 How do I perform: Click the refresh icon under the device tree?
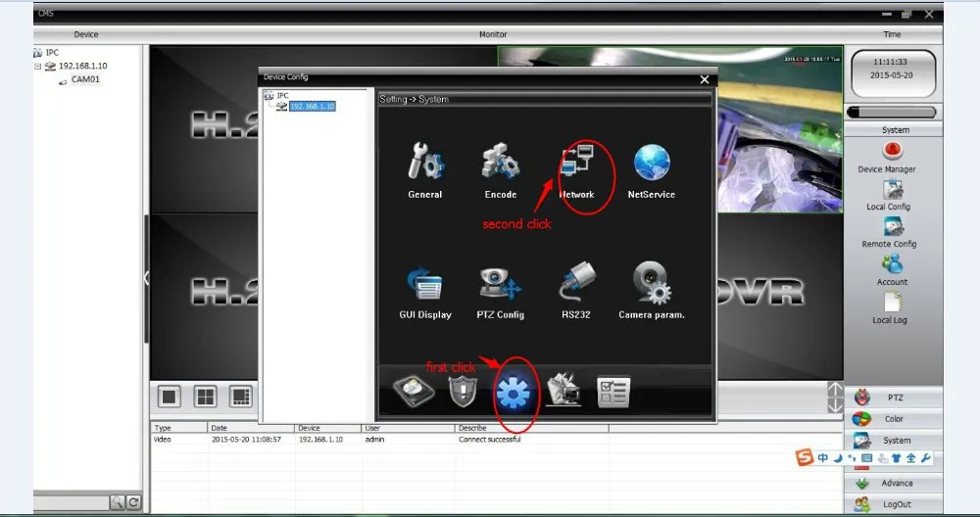point(133,502)
